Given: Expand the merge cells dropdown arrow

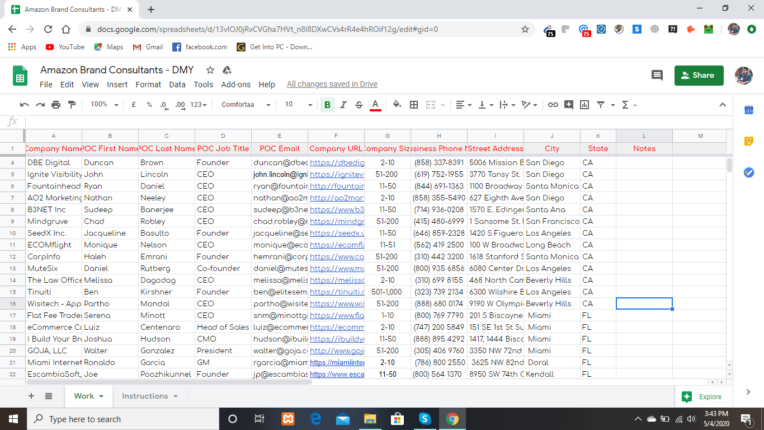Looking at the screenshot, I should point(443,105).
